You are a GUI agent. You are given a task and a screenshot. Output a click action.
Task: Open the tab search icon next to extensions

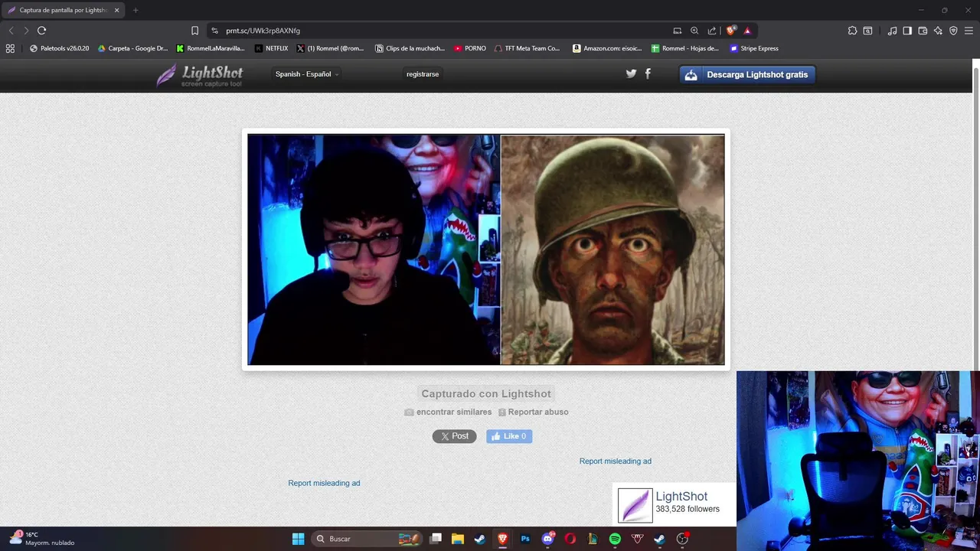pyautogui.click(x=867, y=31)
